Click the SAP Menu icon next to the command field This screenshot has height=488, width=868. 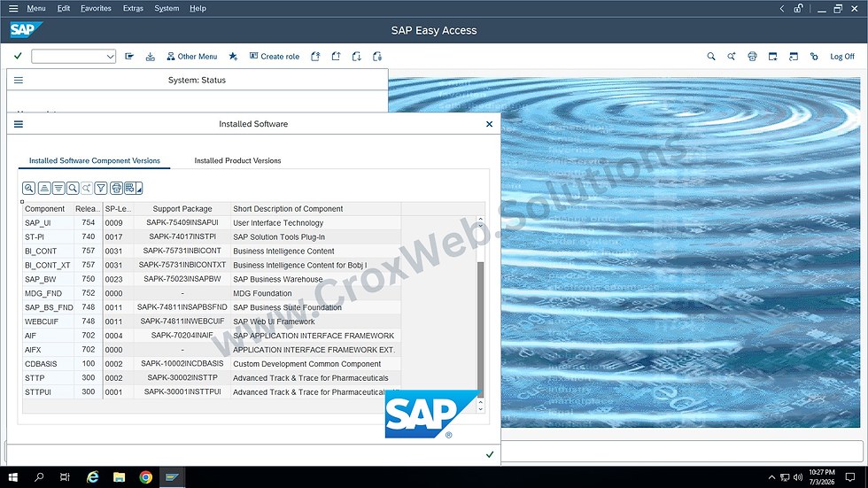(129, 57)
